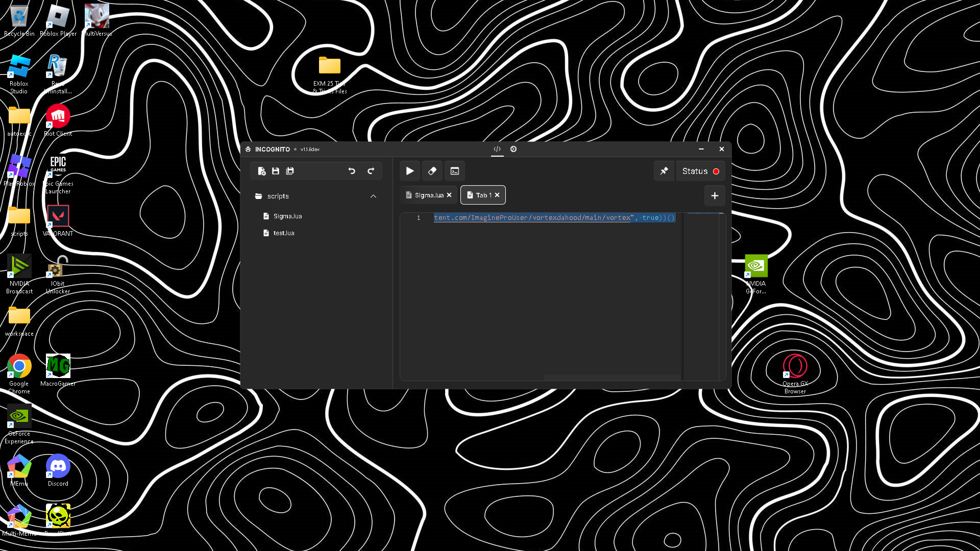Close the Tab 1 editor tab

497,195
